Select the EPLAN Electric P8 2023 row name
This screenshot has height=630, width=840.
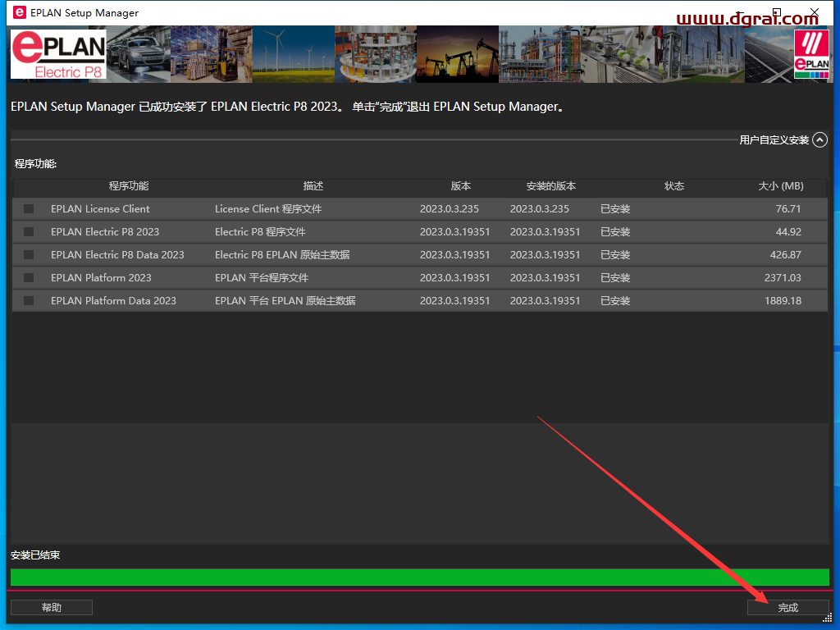105,232
